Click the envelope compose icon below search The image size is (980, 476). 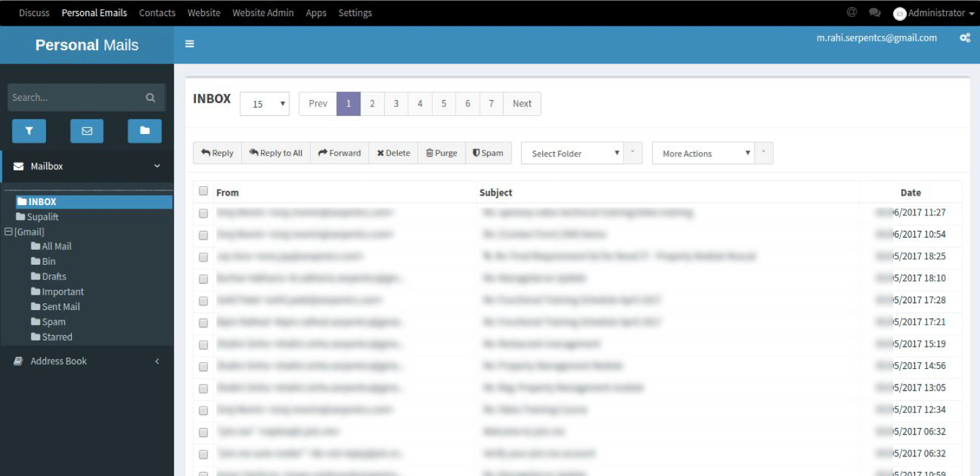click(86, 131)
